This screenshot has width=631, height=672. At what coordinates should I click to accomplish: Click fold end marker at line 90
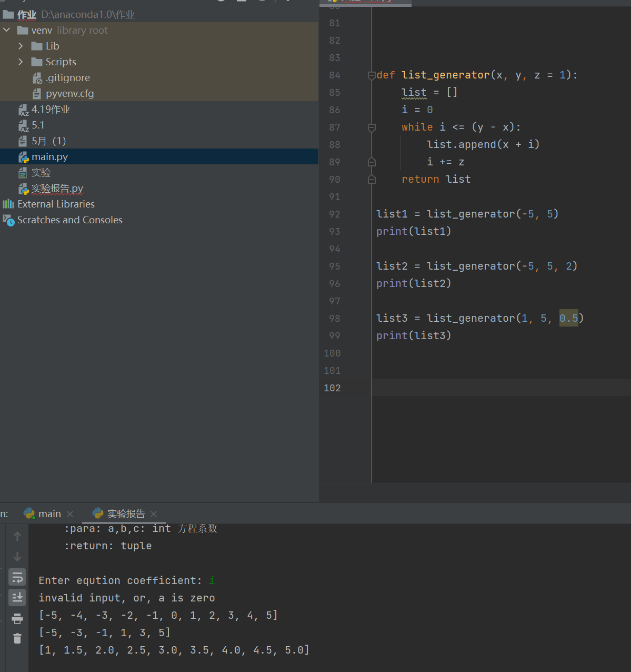(372, 180)
